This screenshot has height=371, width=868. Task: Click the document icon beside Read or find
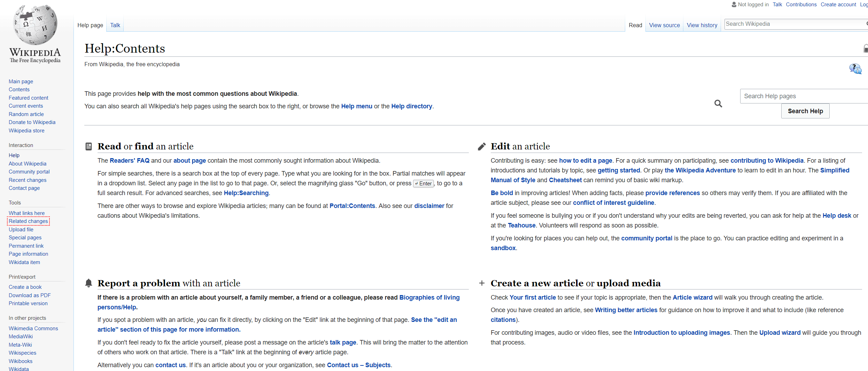click(x=89, y=146)
